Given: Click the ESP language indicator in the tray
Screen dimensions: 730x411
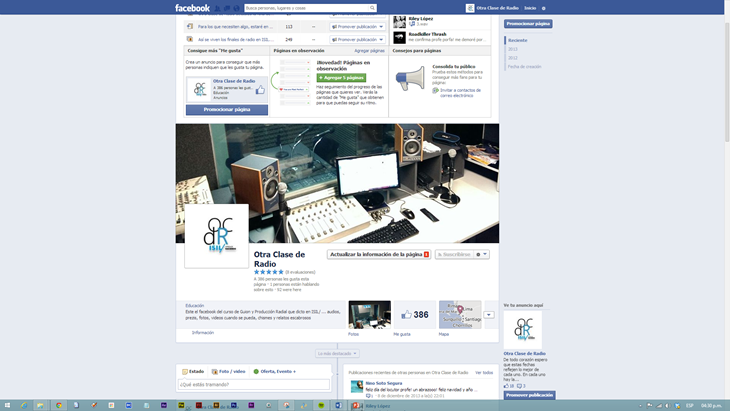Looking at the screenshot, I should pos(689,406).
